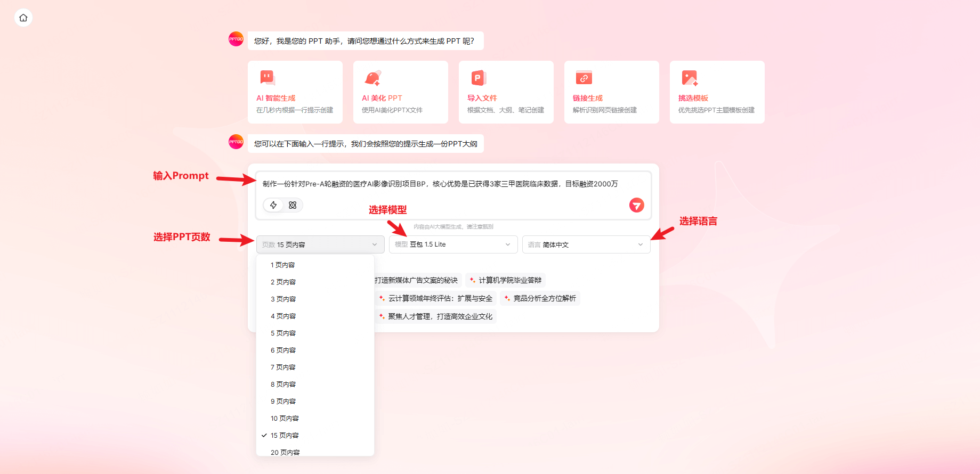Click the first PPTGO avatar icon
This screenshot has height=474, width=980.
coord(236,39)
